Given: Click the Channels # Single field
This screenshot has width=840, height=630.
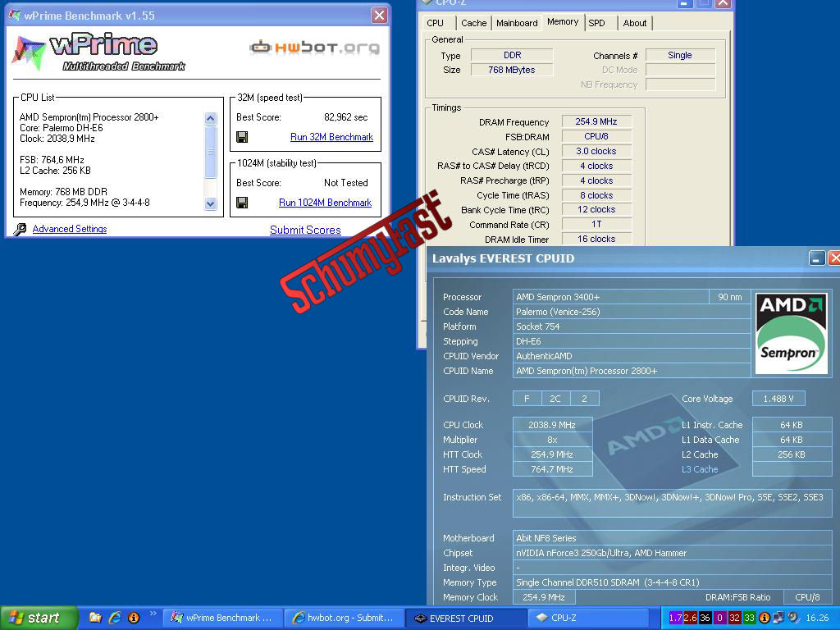Looking at the screenshot, I should 680,55.
